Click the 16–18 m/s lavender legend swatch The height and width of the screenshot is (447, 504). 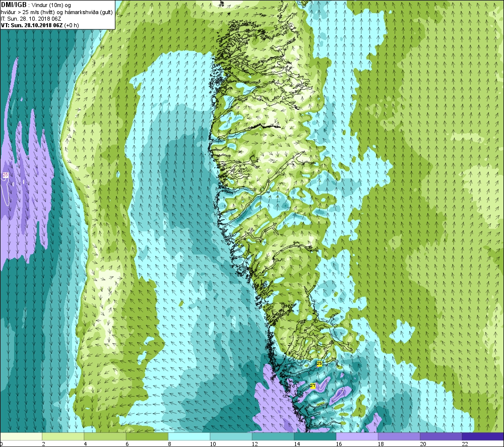357,436
